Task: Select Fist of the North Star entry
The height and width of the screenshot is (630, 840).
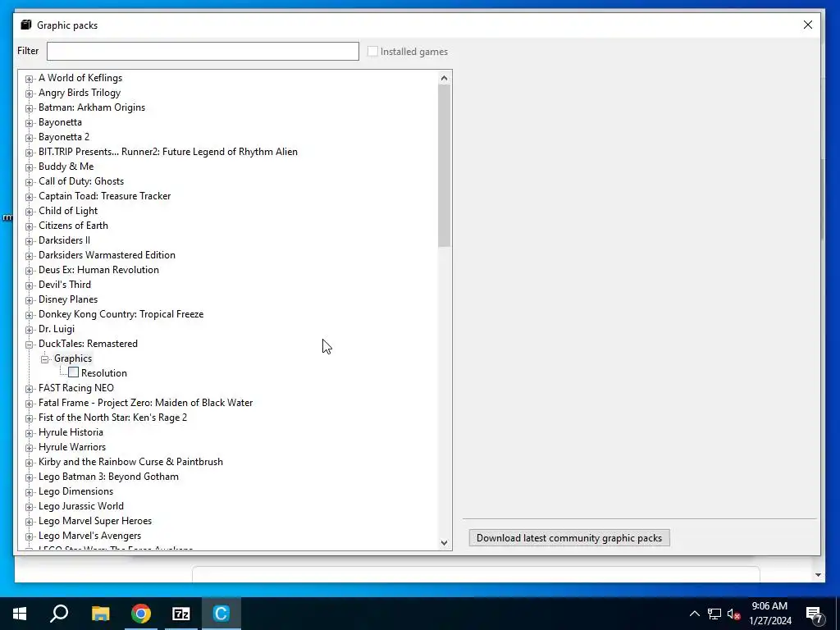Action: pyautogui.click(x=112, y=418)
